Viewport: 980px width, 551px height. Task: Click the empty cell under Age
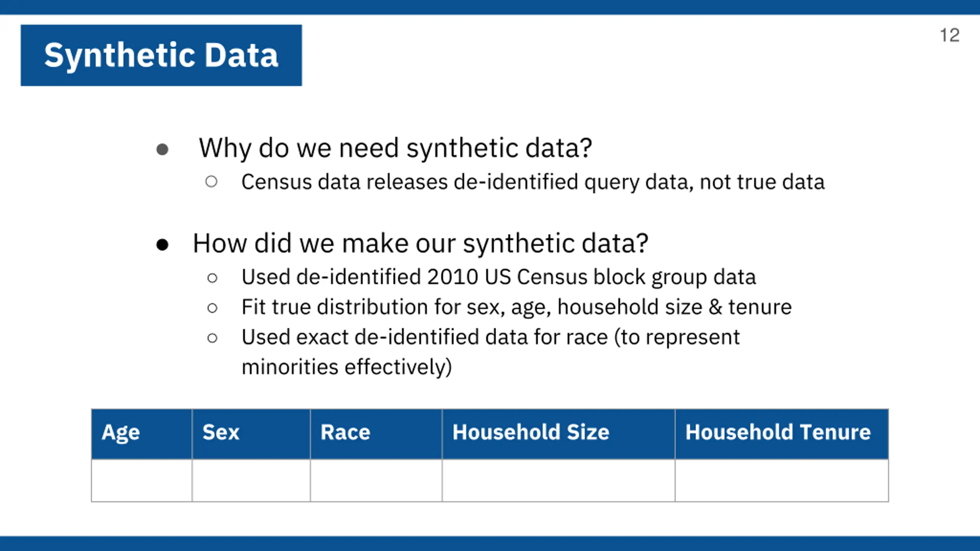pos(142,480)
